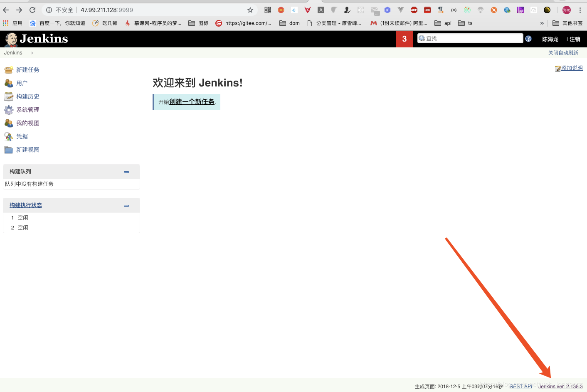Open the 用户 menu link
This screenshot has height=392, width=587.
(22, 83)
